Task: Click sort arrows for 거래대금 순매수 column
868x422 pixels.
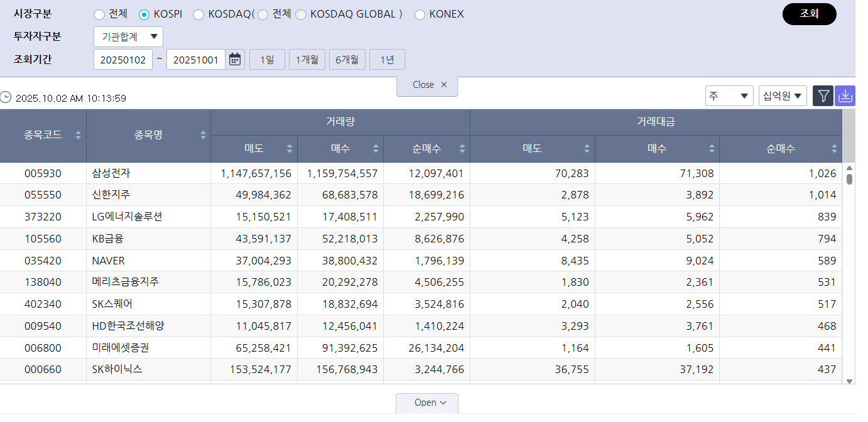Action: coord(835,149)
